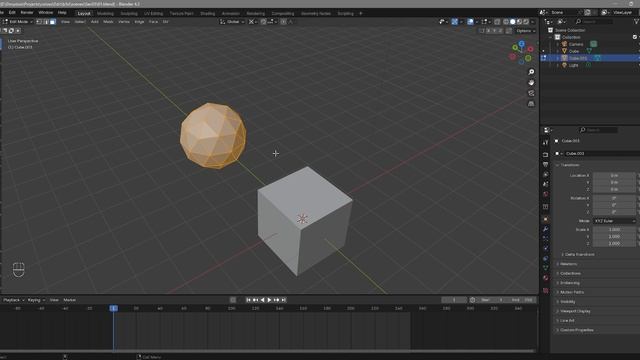Select material preview viewport shading
Image resolution: width=640 pixels, height=360 pixels.
coord(520,22)
